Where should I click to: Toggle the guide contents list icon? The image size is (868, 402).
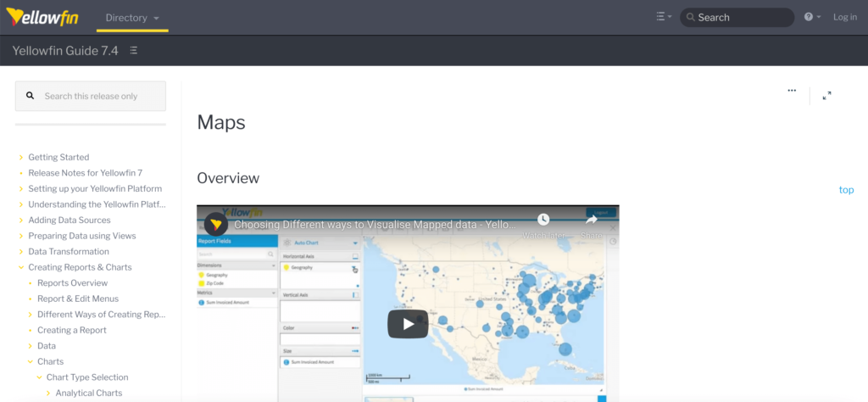[133, 50]
